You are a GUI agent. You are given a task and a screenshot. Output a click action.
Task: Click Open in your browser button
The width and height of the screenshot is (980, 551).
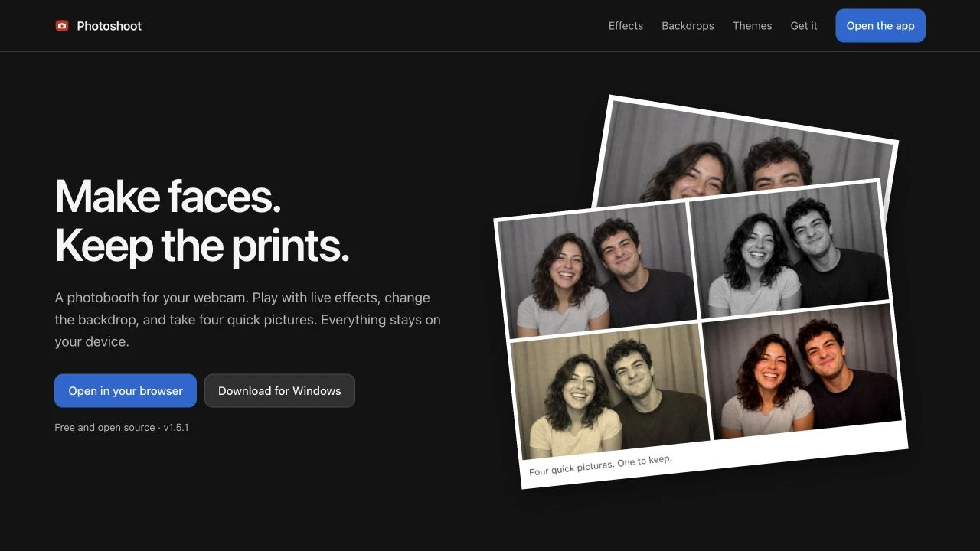(x=126, y=390)
